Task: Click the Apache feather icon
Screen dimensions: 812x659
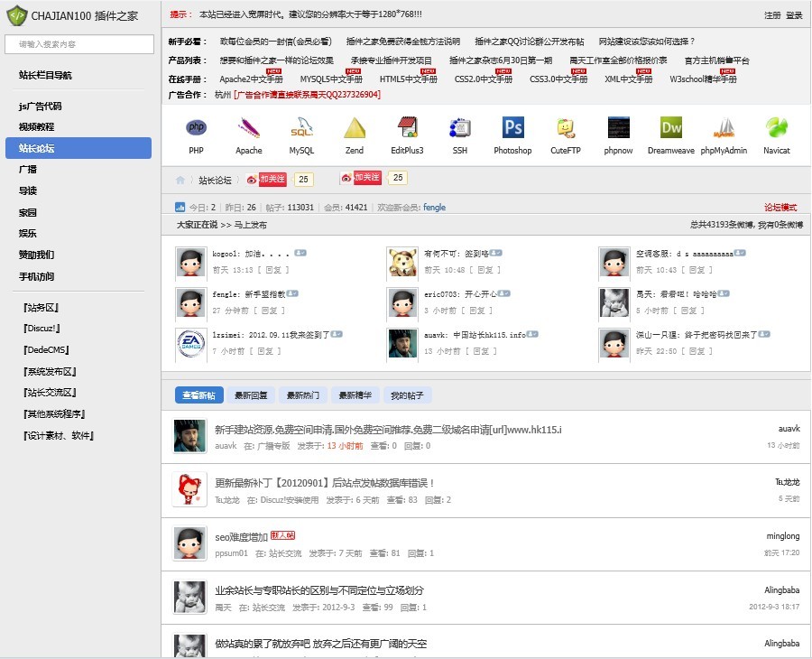Action: [249, 128]
